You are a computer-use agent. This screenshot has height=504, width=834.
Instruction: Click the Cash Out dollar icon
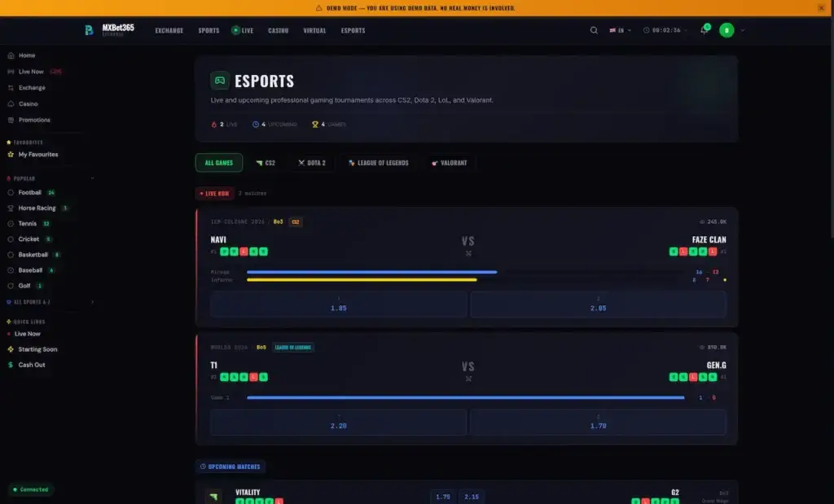pos(11,365)
